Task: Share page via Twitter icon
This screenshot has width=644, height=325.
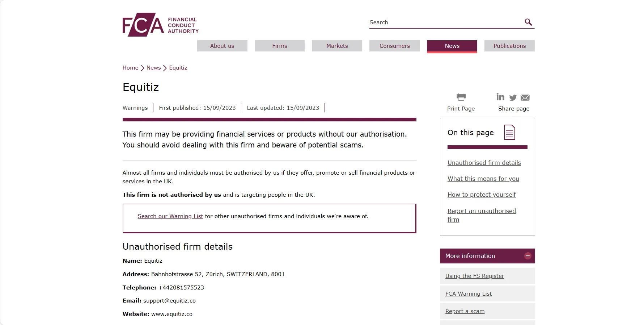Action: (513, 97)
